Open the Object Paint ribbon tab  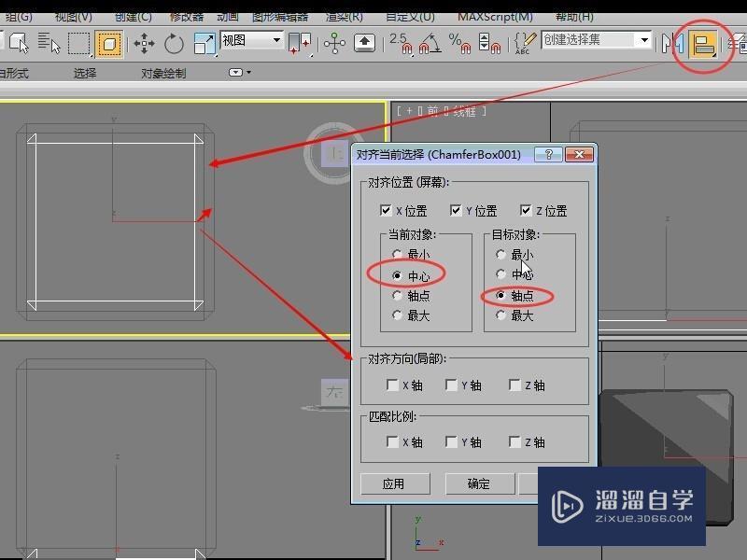click(x=163, y=74)
